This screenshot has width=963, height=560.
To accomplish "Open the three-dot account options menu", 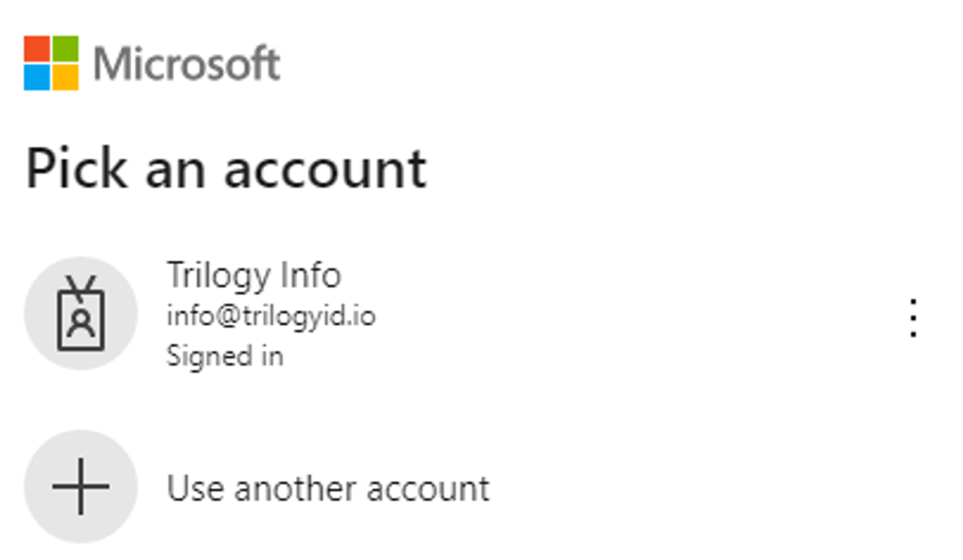I will pyautogui.click(x=913, y=318).
